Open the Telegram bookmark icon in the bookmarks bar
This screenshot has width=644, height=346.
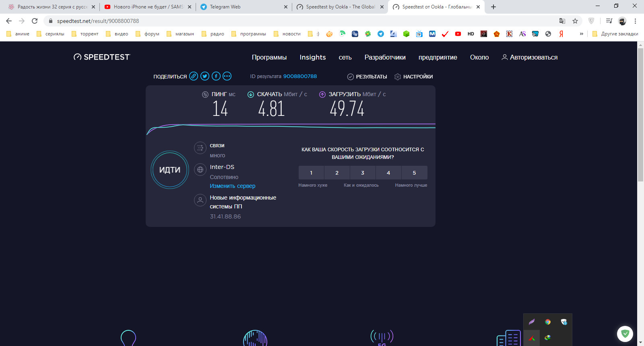[x=381, y=34]
